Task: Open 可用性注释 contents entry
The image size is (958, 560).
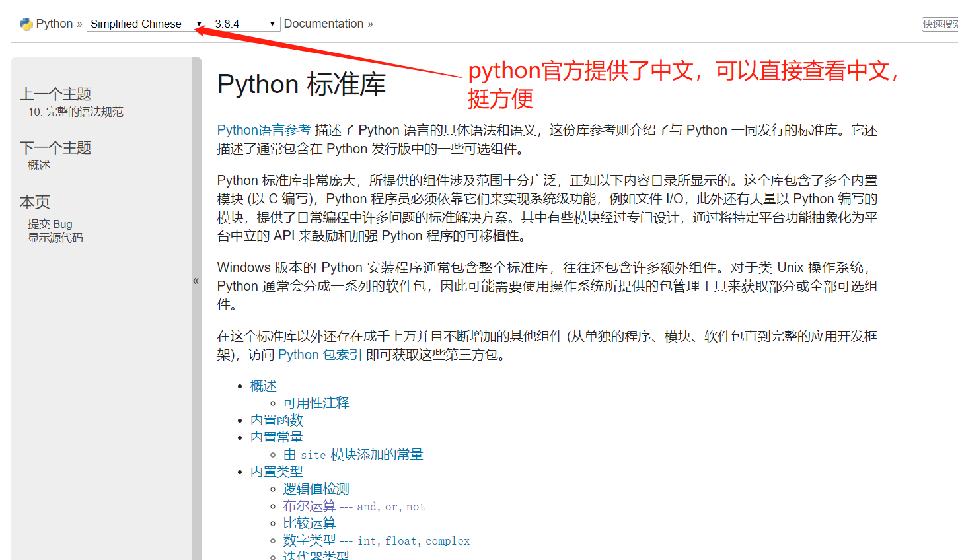Action: [x=316, y=403]
